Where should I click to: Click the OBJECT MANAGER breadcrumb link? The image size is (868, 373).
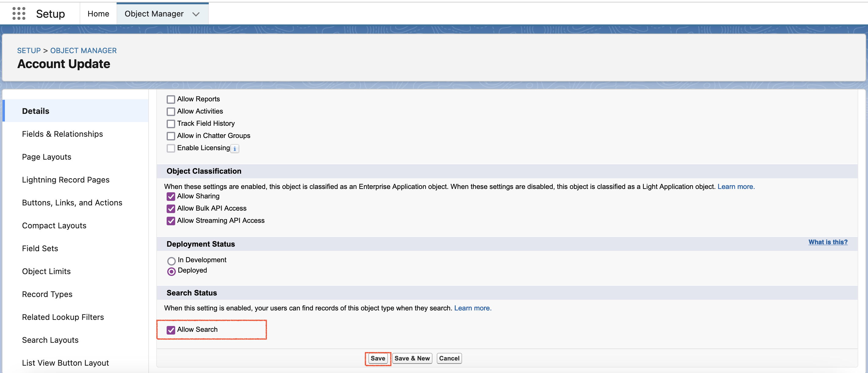pos(83,51)
